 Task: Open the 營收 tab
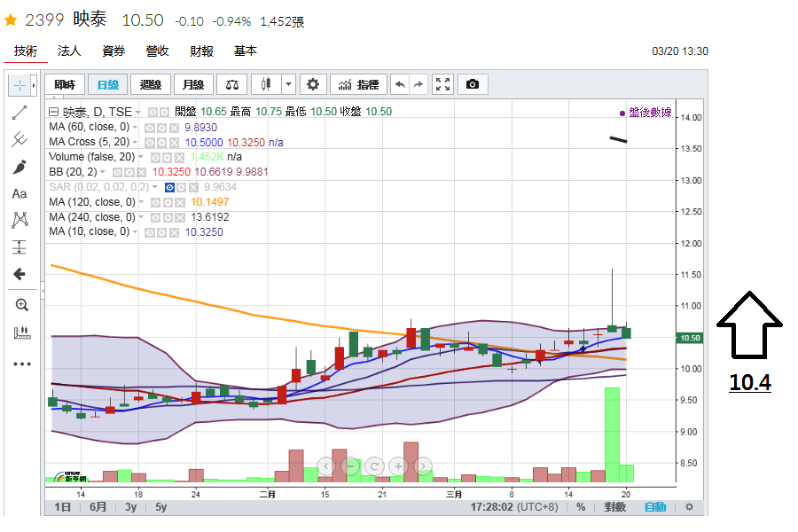pos(157,51)
